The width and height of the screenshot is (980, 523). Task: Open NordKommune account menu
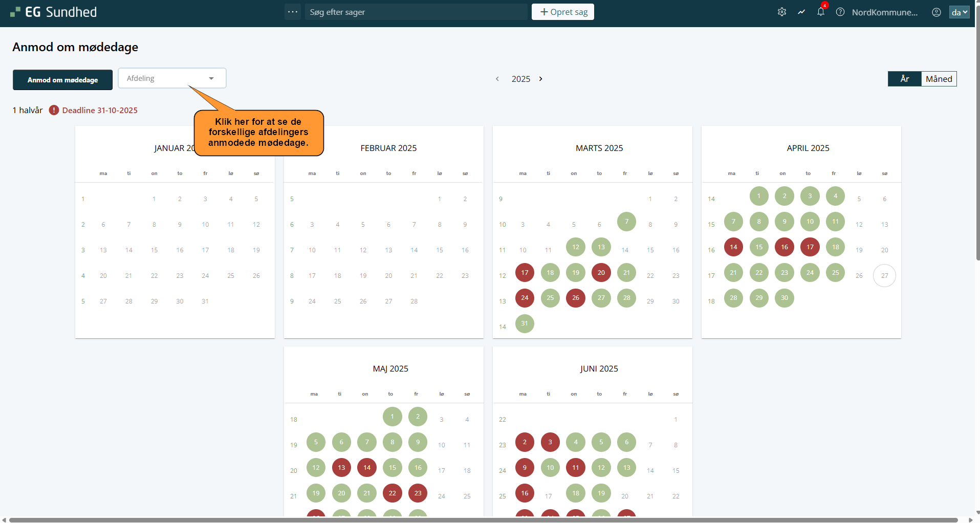pos(884,12)
